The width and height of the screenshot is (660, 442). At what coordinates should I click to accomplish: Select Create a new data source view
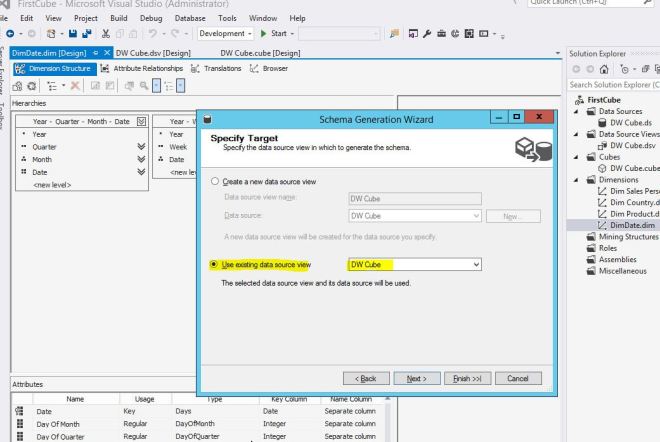pyautogui.click(x=215, y=181)
